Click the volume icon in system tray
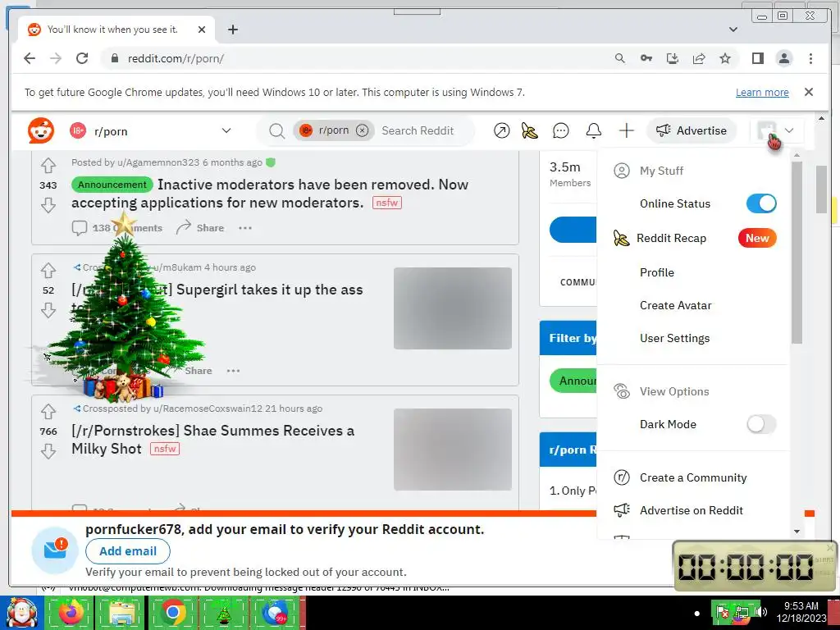Viewport: 840px width, 630px height. click(760, 611)
